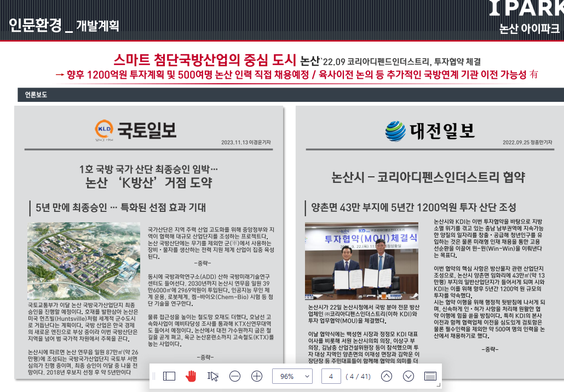Viewport: 564px width, 392px height.
Task: Toggle the sidebar panel icon
Action: coord(169,376)
